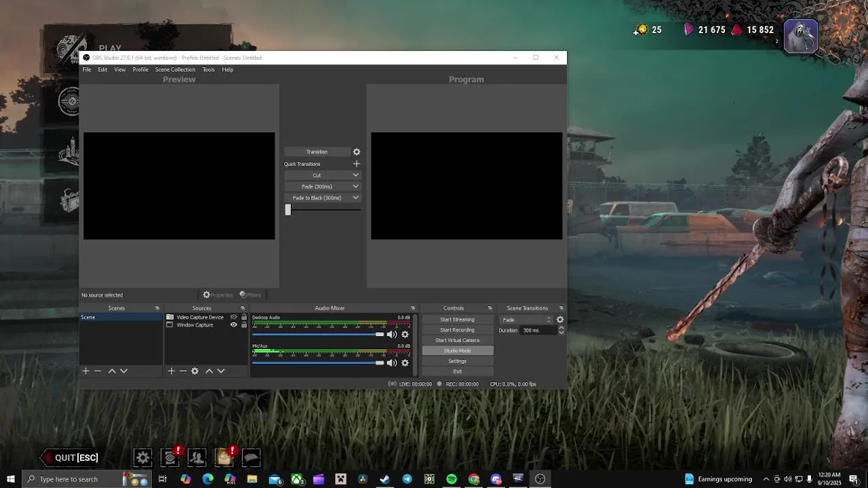Open source properties gear in Sources toolbar
The height and width of the screenshot is (488, 868).
point(195,371)
